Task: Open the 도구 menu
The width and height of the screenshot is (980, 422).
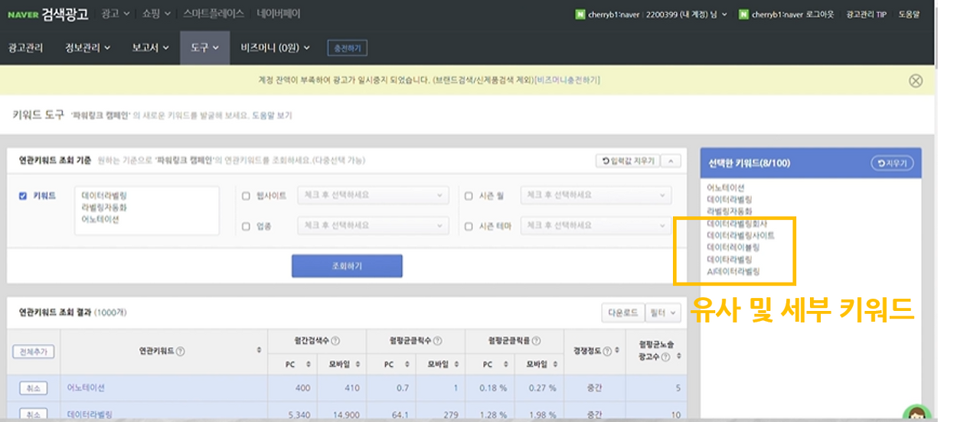Action: 204,47
